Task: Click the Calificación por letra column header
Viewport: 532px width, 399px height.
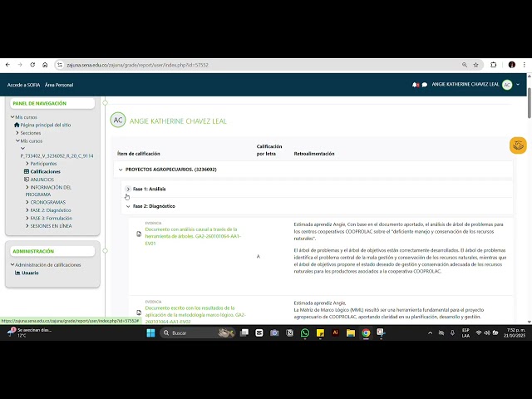Action: pyautogui.click(x=269, y=150)
